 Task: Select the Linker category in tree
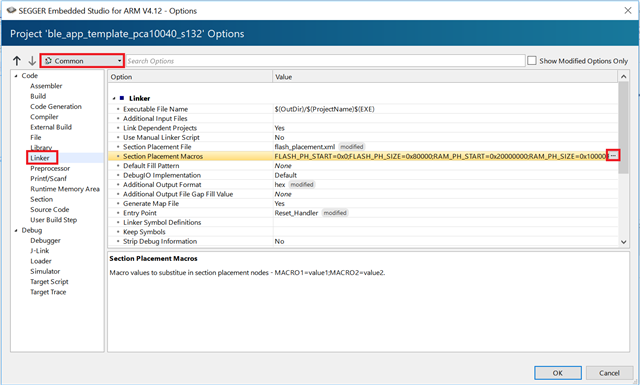click(x=40, y=158)
